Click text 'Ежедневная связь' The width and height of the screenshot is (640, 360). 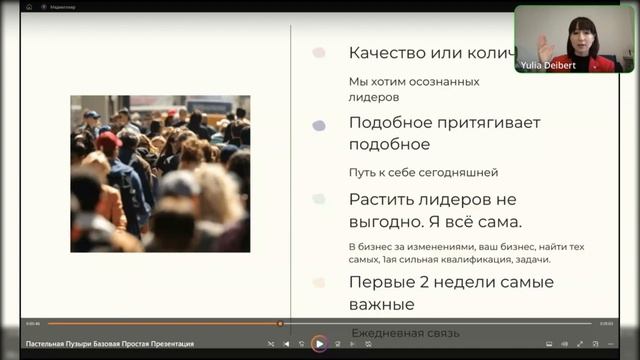pos(405,333)
